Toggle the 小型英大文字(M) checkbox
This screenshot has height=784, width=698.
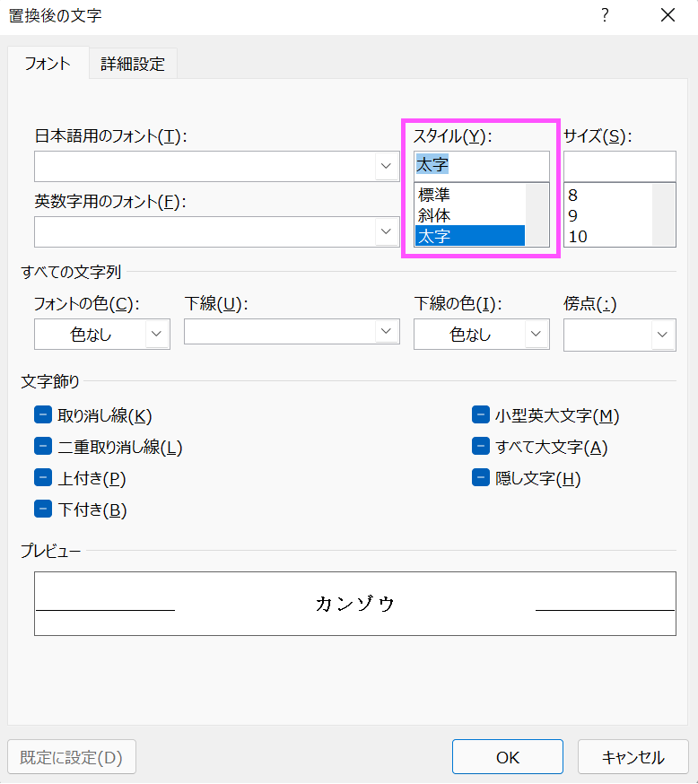point(481,414)
